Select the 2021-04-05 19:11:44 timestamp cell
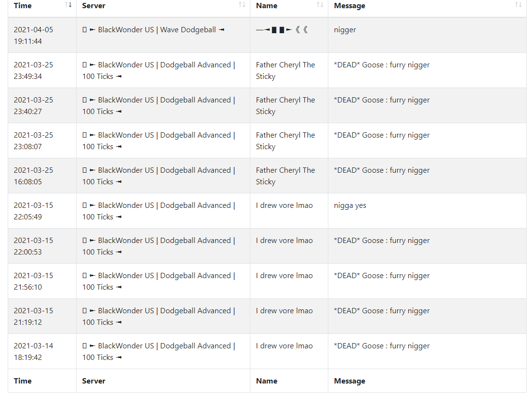 pyautogui.click(x=42, y=35)
